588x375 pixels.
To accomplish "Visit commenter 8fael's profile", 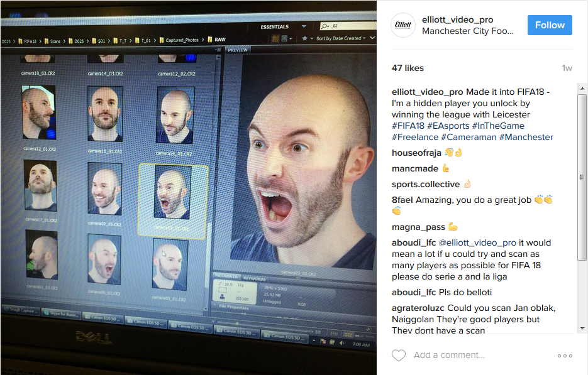I will (x=402, y=200).
